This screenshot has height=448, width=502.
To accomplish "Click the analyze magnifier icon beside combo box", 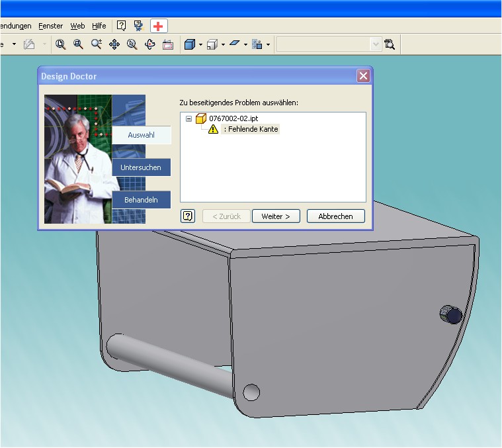I will [390, 44].
